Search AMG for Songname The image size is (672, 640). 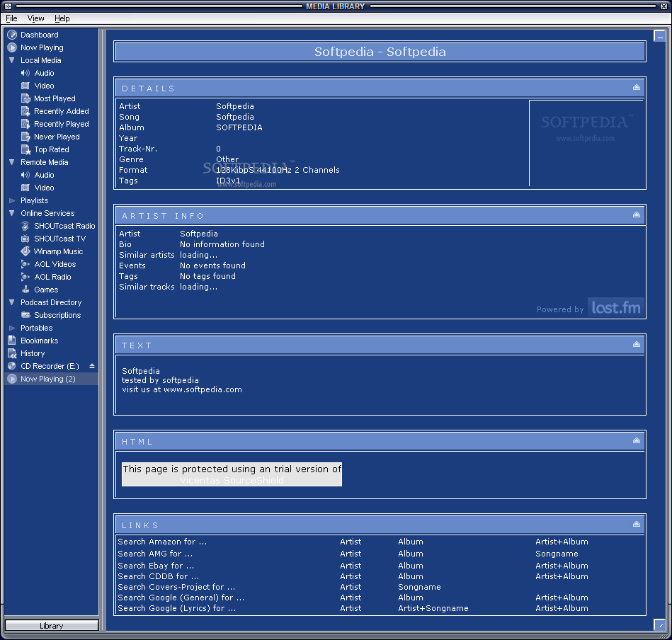click(557, 554)
